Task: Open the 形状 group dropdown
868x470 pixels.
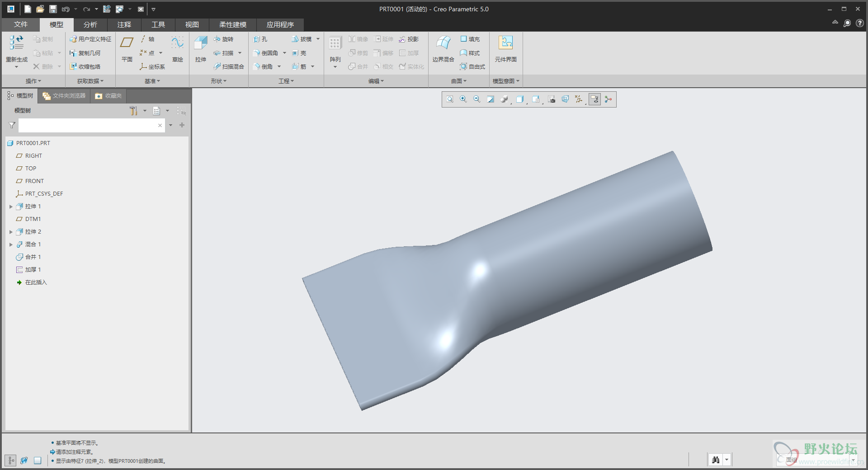Action: coord(219,81)
